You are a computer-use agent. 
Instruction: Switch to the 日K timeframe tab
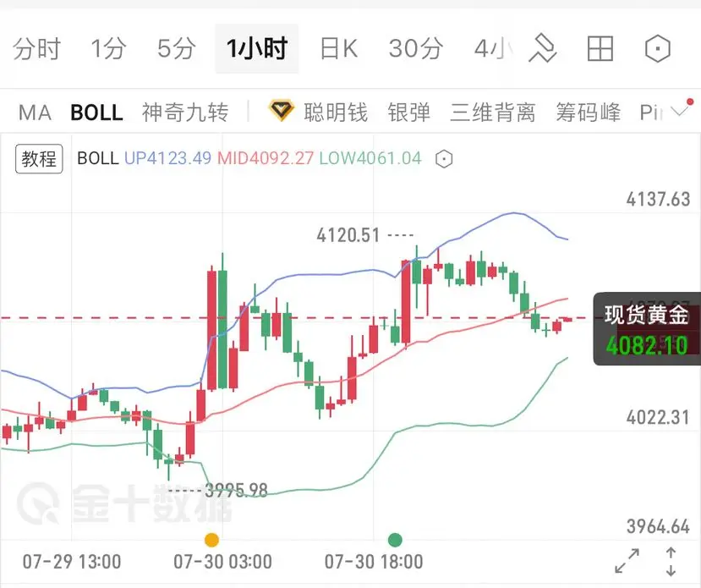point(339,49)
